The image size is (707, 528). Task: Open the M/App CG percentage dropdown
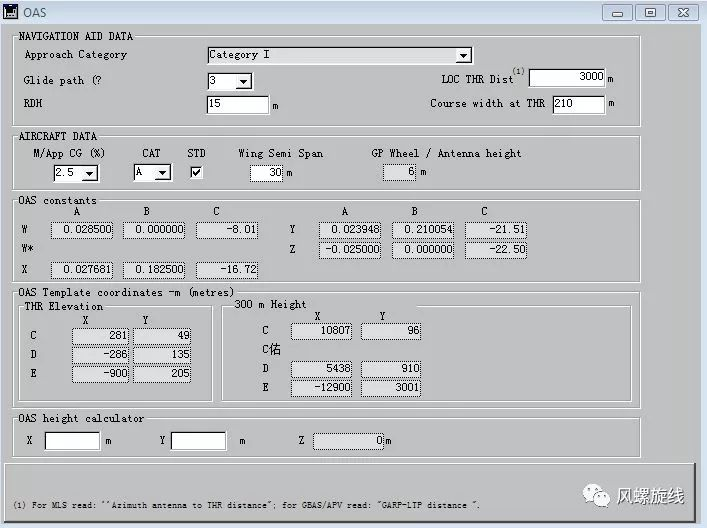90,173
